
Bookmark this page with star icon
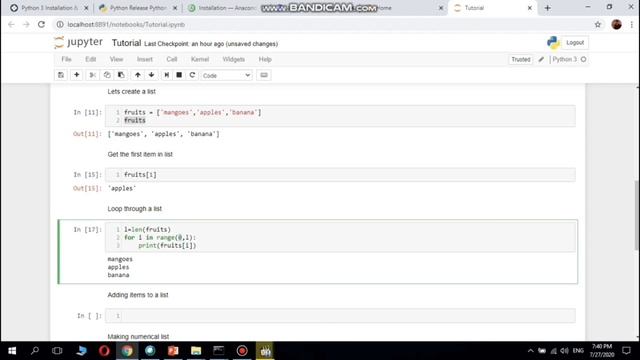tap(598, 24)
